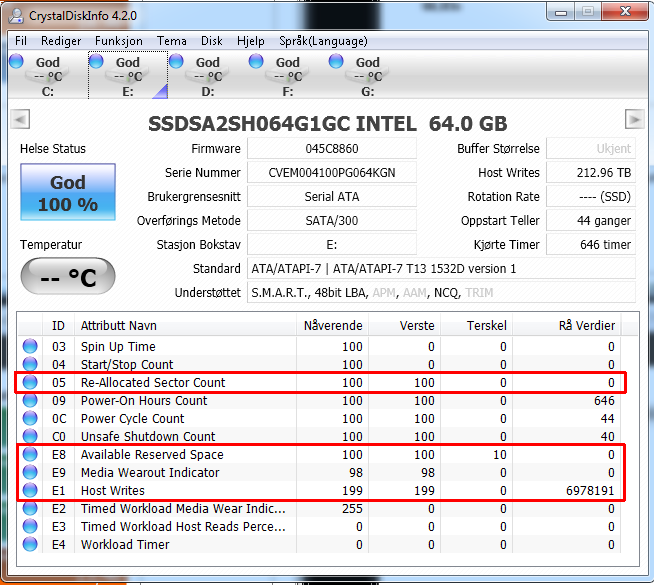
Task: Click the blue status orb for drive G:
Action: [x=336, y=61]
